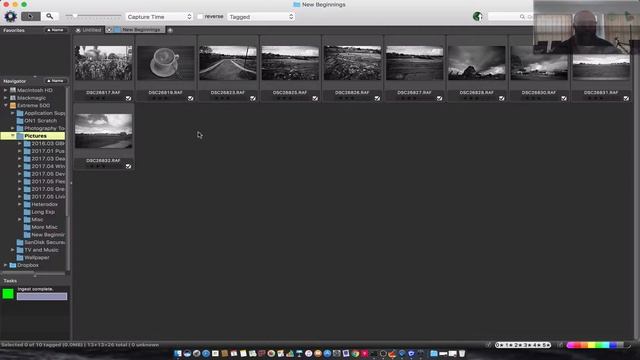Untag DSC26817.RAF checkbox

(x=129, y=98)
